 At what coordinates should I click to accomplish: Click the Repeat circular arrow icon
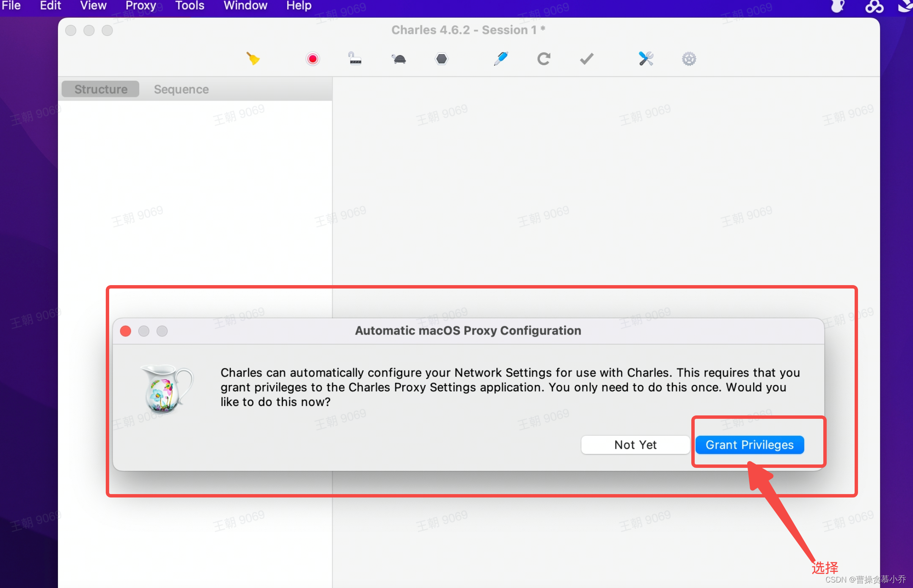544,59
